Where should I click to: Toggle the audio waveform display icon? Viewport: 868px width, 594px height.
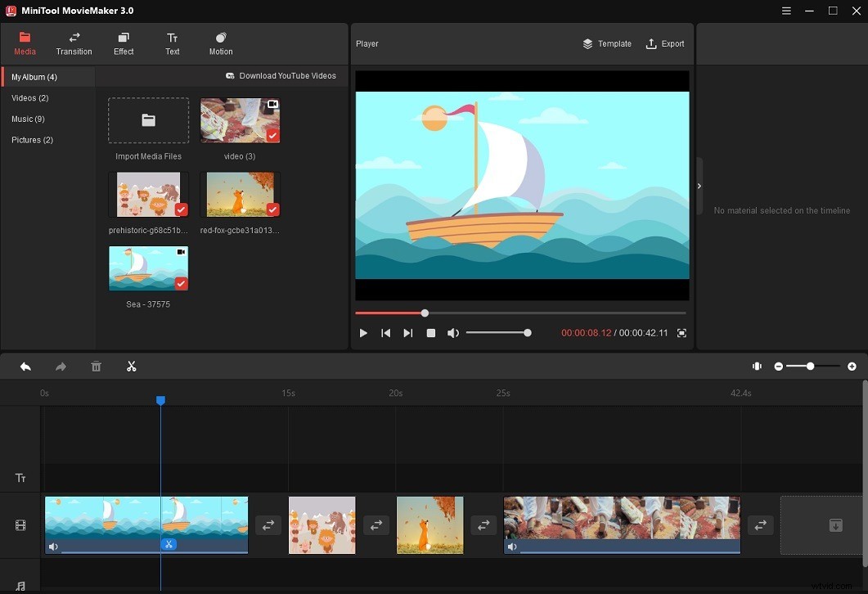(x=757, y=366)
